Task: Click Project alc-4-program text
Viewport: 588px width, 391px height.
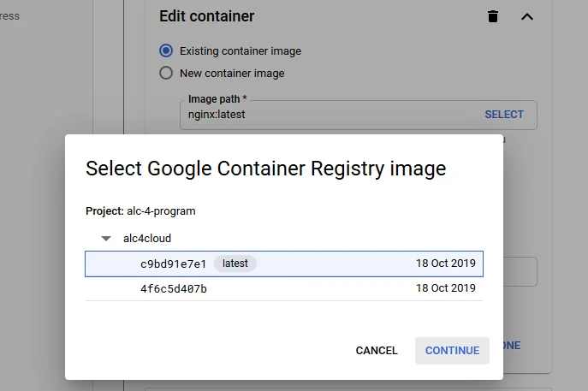Action: point(140,211)
